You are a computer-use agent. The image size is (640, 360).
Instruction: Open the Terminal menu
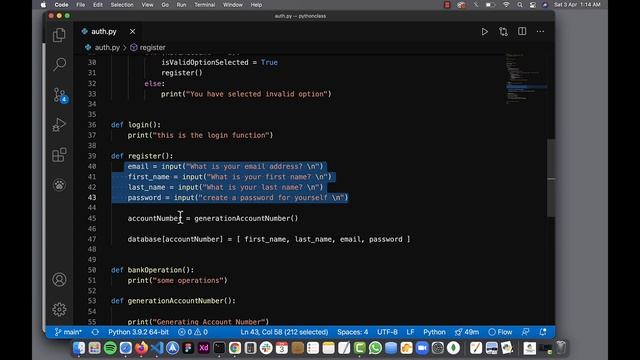(204, 5)
